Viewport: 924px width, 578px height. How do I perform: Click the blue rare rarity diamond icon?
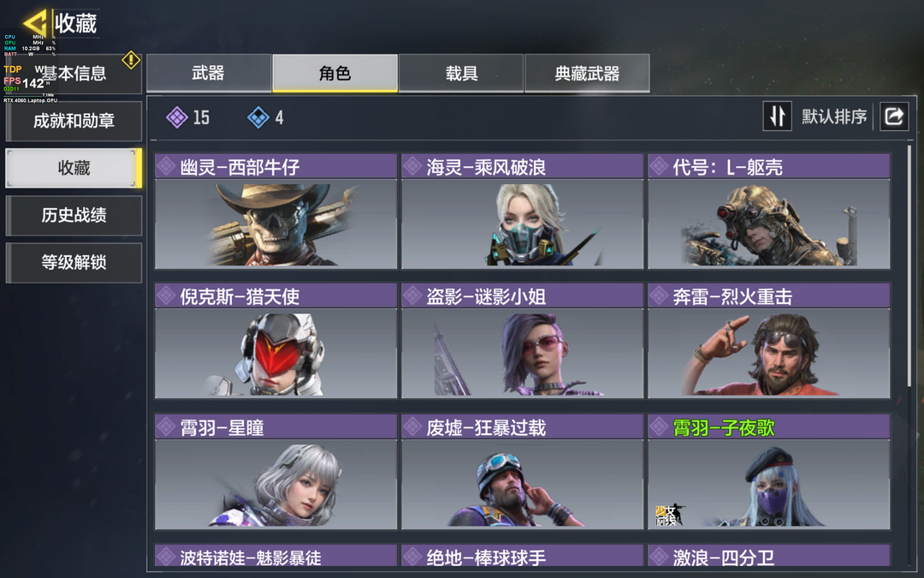click(258, 117)
